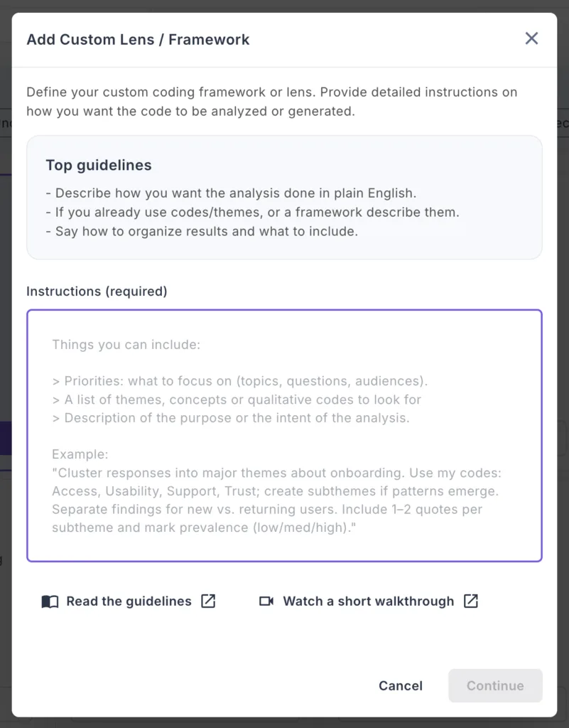Click the book icon beside Read the guidelines

(x=50, y=601)
